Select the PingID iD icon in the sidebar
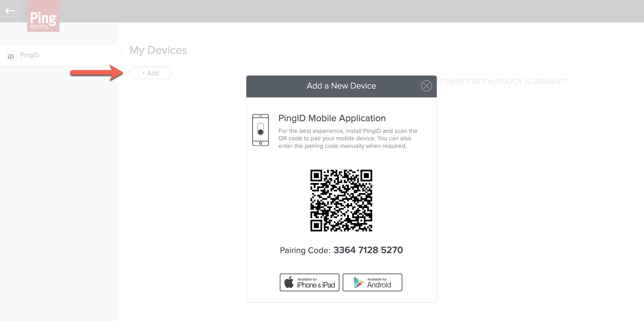Image resolution: width=644 pixels, height=321 pixels. coord(11,55)
